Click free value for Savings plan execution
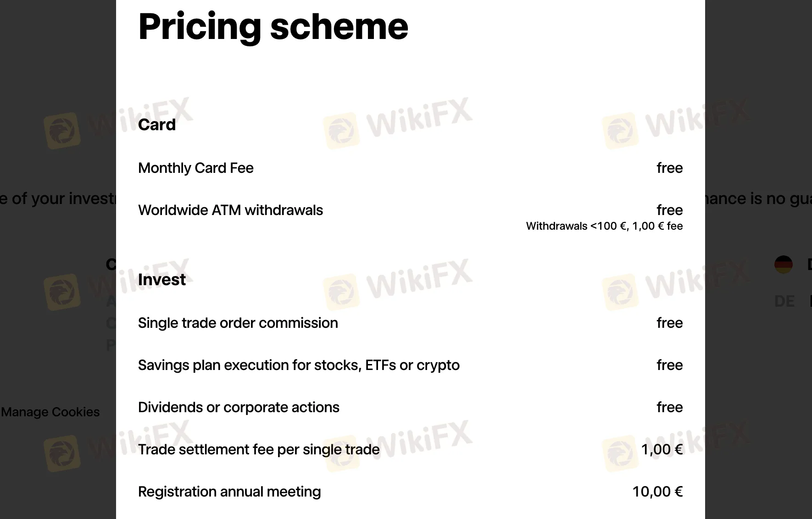Image resolution: width=812 pixels, height=519 pixels. pos(669,365)
